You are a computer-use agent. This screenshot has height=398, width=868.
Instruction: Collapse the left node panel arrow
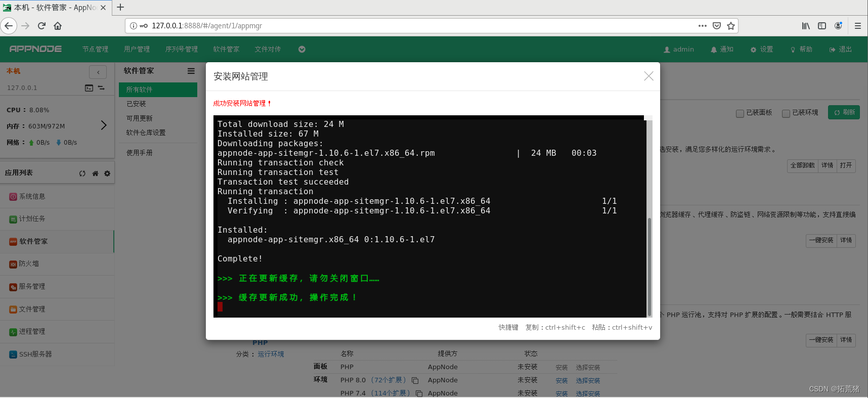[x=98, y=72]
